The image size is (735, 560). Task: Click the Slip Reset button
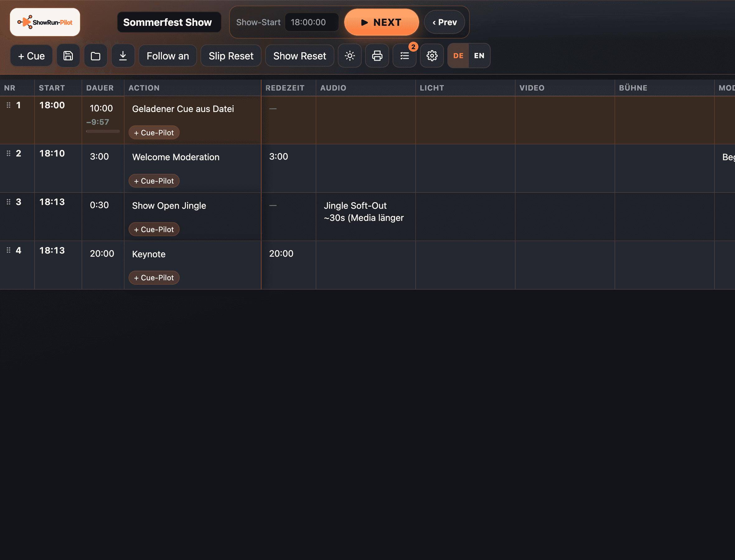[231, 56]
